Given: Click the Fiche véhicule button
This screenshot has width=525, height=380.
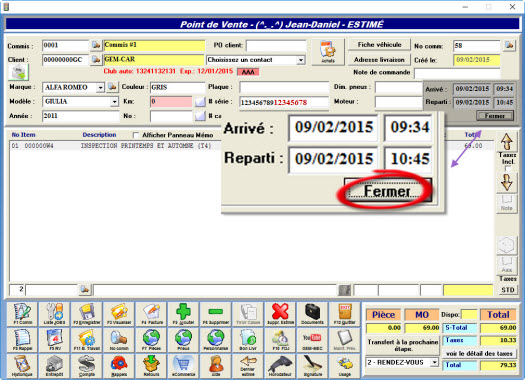Looking at the screenshot, I should coord(379,45).
